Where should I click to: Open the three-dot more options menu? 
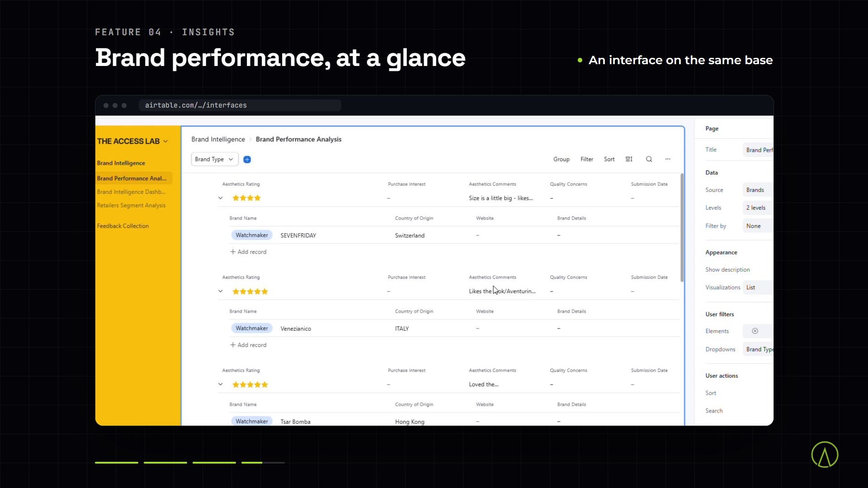click(x=668, y=159)
